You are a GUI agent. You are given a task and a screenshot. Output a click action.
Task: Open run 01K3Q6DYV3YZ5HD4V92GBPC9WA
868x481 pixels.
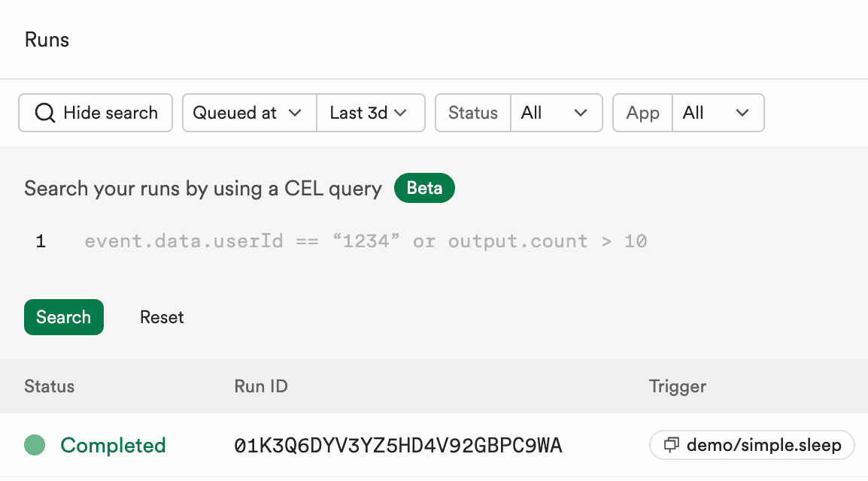click(399, 445)
